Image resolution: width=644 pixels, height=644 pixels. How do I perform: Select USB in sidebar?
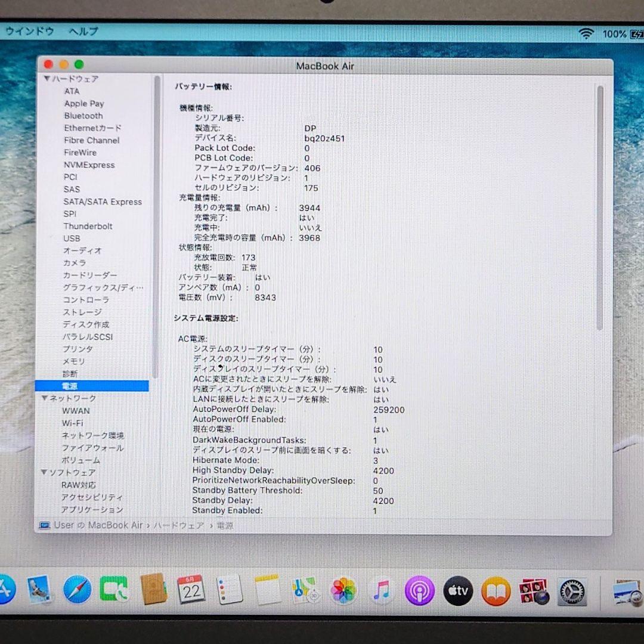coord(72,238)
